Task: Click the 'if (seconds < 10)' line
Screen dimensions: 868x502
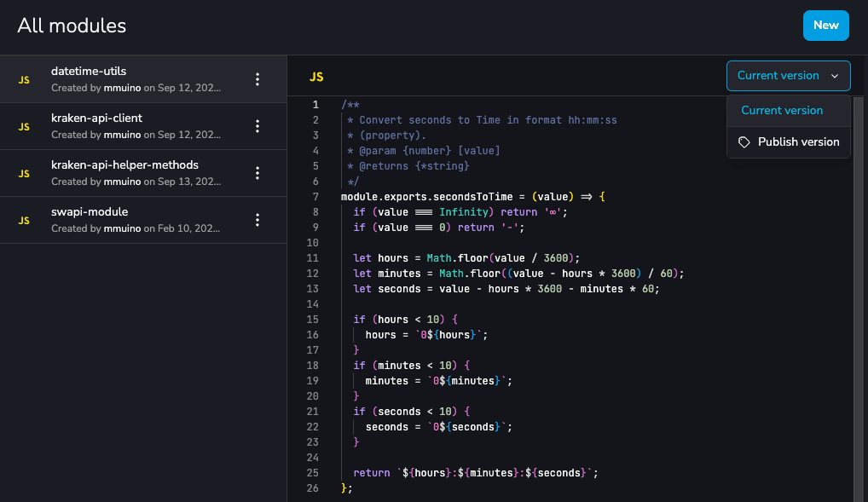Action: click(411, 411)
